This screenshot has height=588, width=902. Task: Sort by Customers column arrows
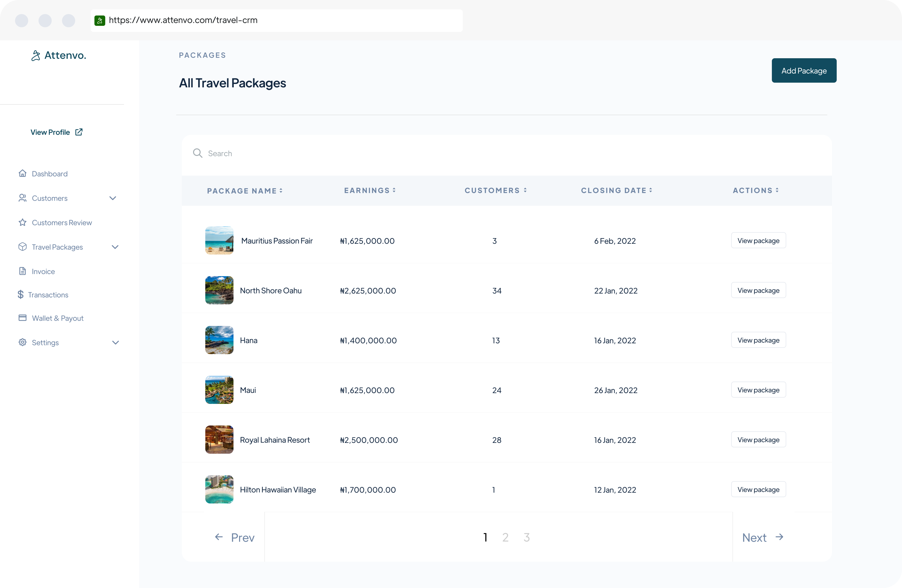point(525,190)
